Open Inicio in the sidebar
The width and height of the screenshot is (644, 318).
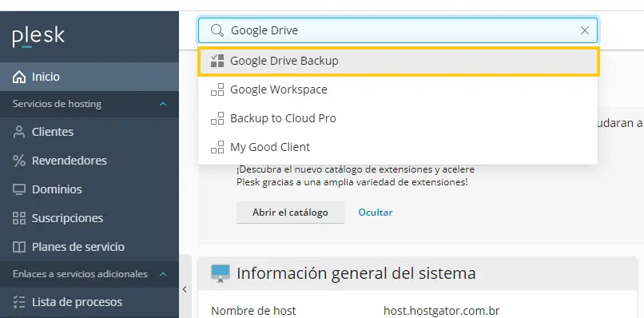tap(89, 77)
